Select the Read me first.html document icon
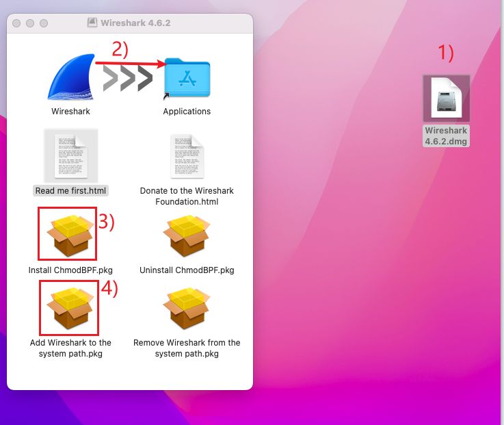Screen dimensions: 504x425 tap(71, 156)
